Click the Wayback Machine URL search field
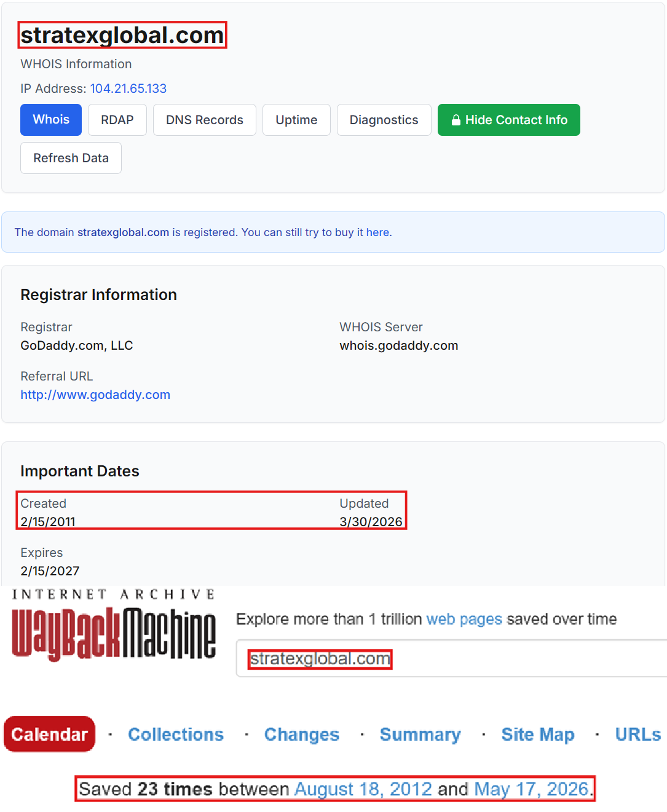667x812 pixels. (452, 658)
